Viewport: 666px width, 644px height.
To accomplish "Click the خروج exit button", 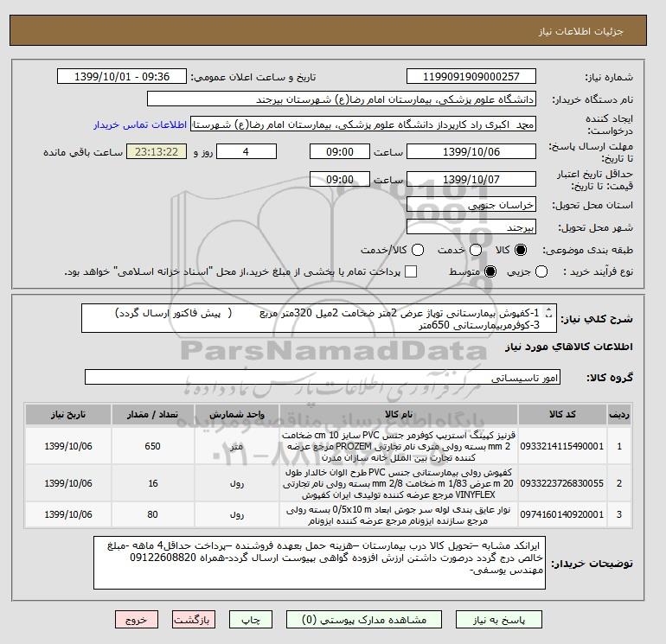I will (137, 620).
